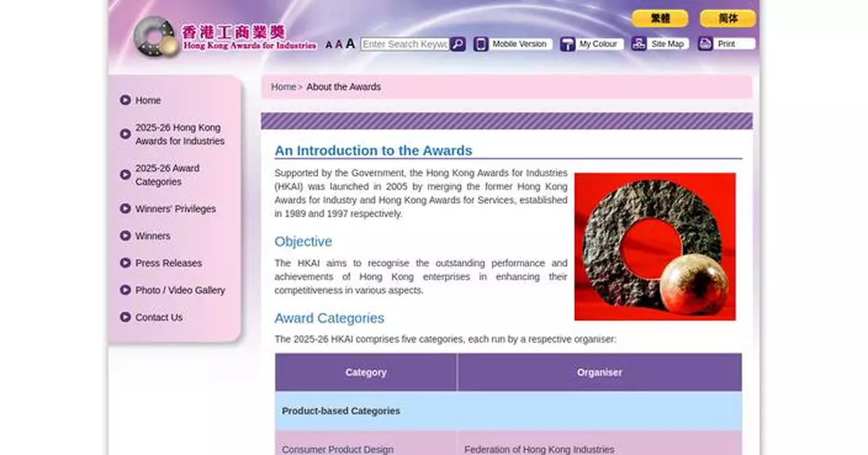
Task: Visit the Photo / Video Gallery
Action: click(x=180, y=290)
